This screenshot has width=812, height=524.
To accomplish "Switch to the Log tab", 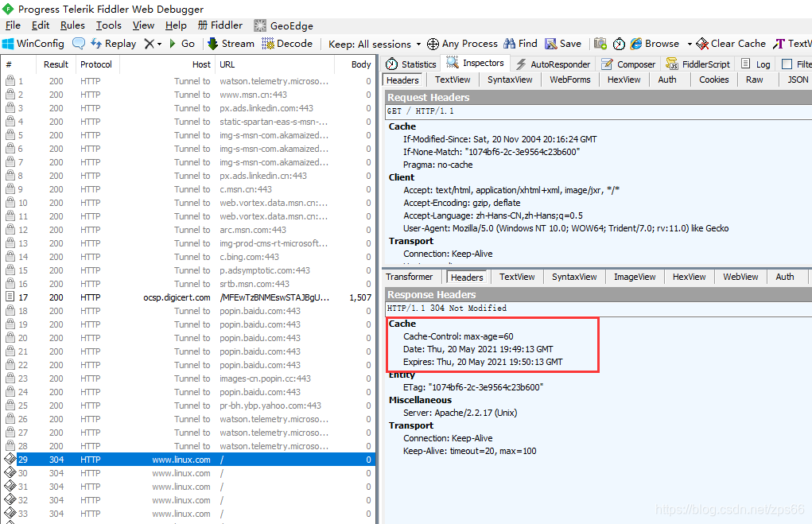I will pyautogui.click(x=756, y=64).
